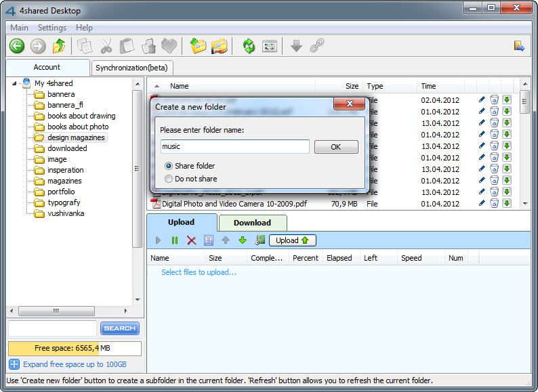The width and height of the screenshot is (538, 392).
Task: Click the blue plus expand space icon
Action: (x=14, y=364)
